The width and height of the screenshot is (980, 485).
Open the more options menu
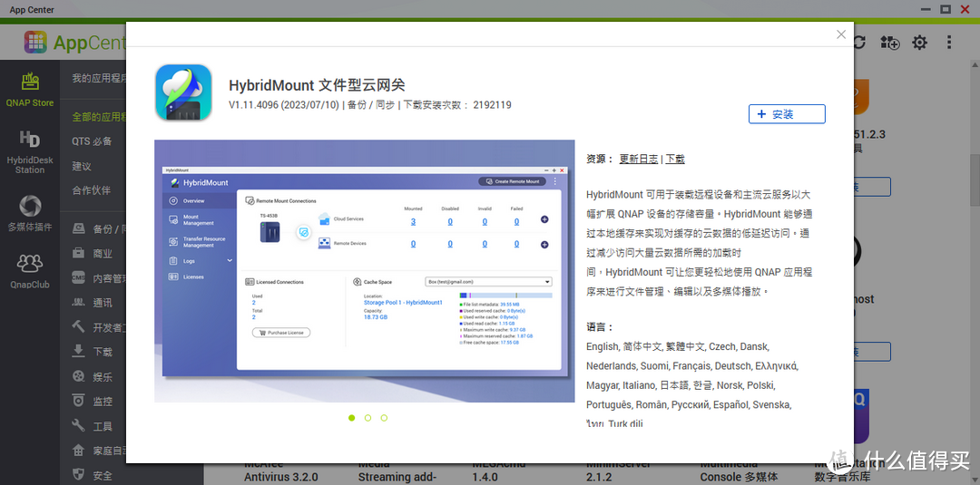(949, 43)
